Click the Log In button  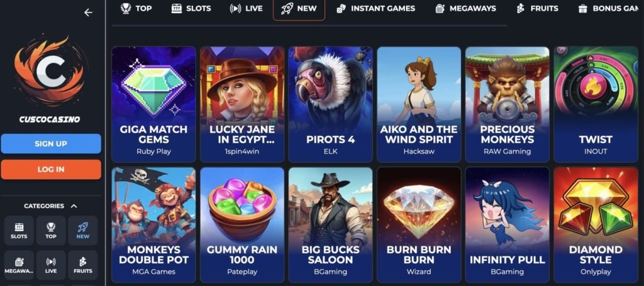pyautogui.click(x=51, y=170)
